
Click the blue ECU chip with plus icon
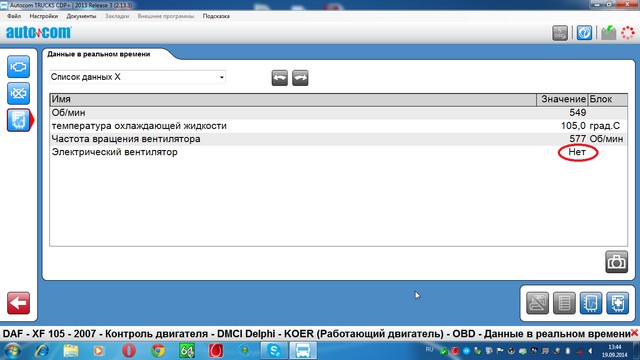(x=617, y=303)
